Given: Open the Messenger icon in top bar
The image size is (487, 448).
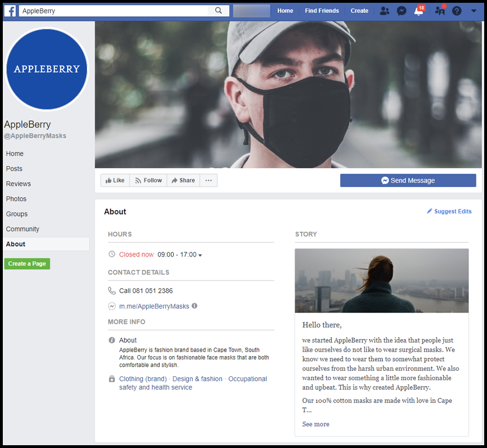Looking at the screenshot, I should click(401, 11).
